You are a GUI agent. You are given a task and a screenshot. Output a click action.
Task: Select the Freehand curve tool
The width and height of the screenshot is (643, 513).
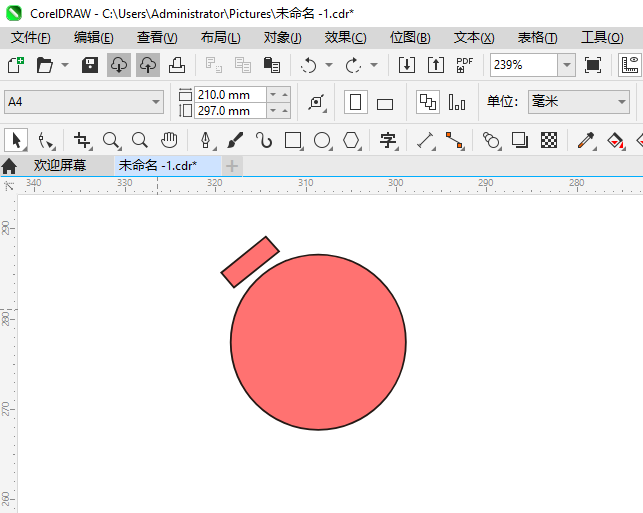[x=264, y=140]
